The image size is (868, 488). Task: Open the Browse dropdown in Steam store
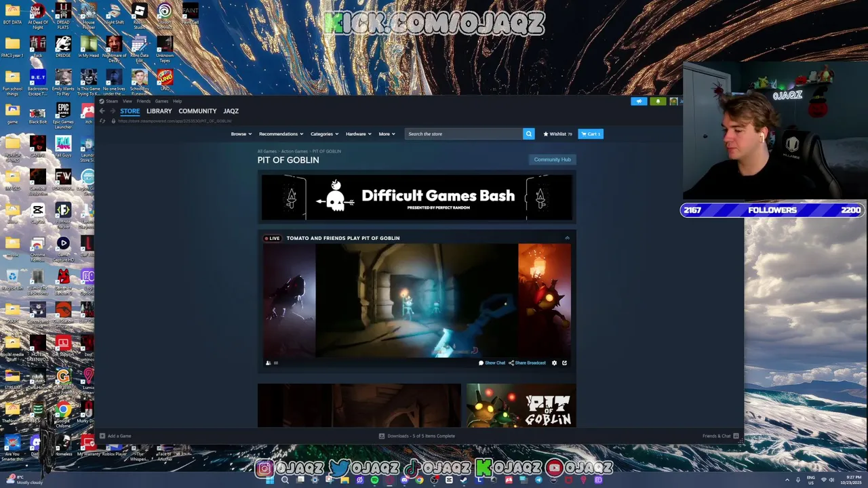pos(241,134)
